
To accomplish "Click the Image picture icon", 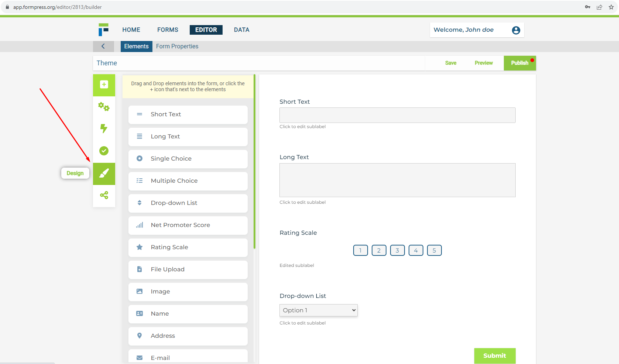I will click(x=140, y=291).
